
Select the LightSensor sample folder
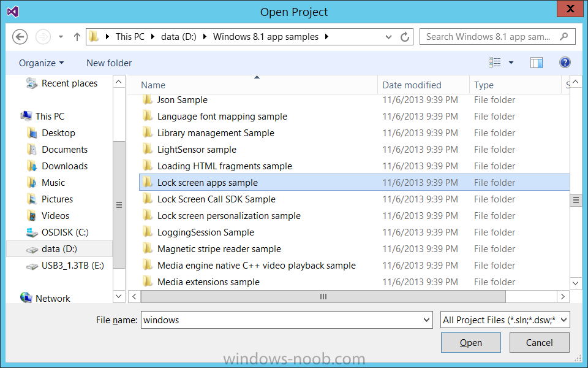coord(197,150)
